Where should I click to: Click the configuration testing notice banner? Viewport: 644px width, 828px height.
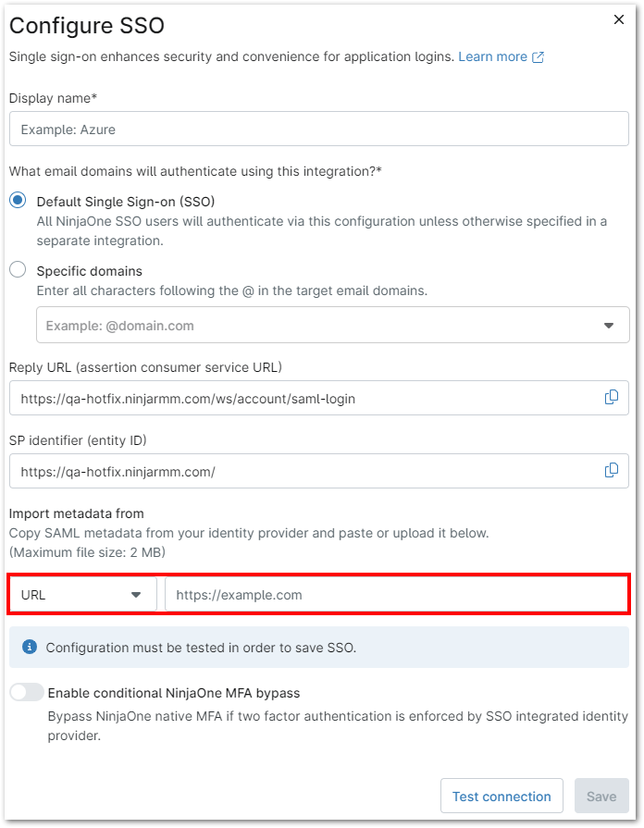point(322,647)
